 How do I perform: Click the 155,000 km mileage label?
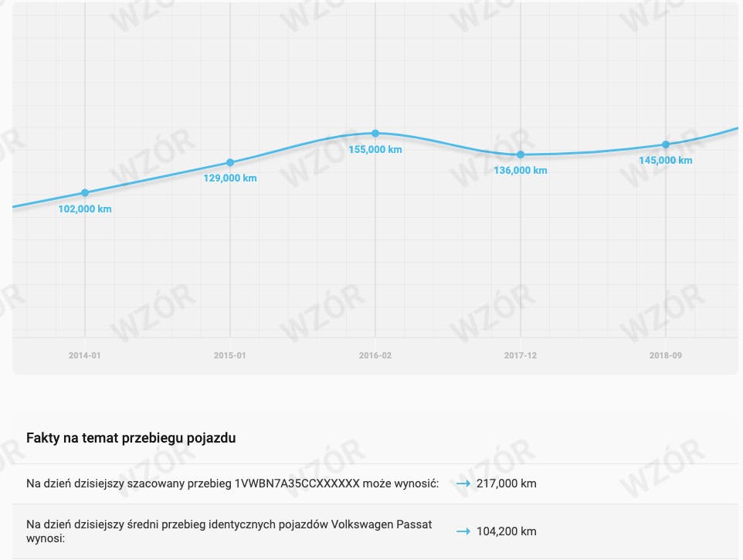click(x=375, y=150)
